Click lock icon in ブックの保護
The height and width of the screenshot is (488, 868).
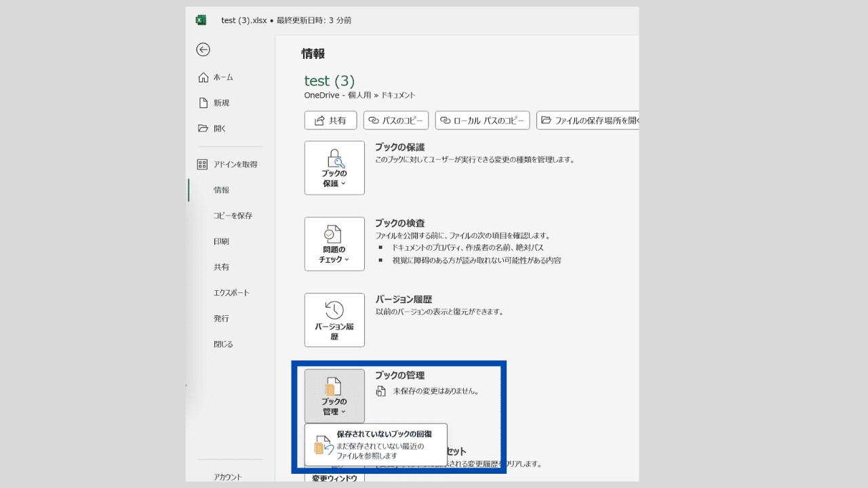tap(335, 158)
